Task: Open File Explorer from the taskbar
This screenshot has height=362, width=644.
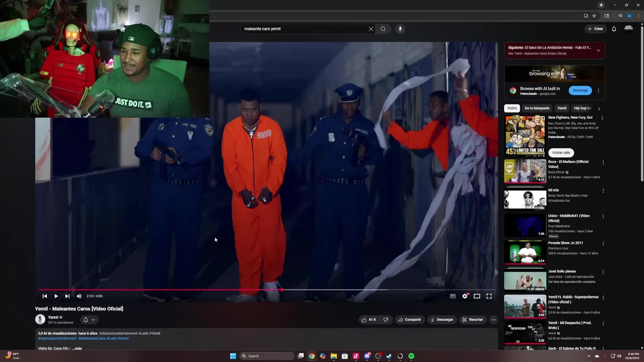Action: point(334,356)
